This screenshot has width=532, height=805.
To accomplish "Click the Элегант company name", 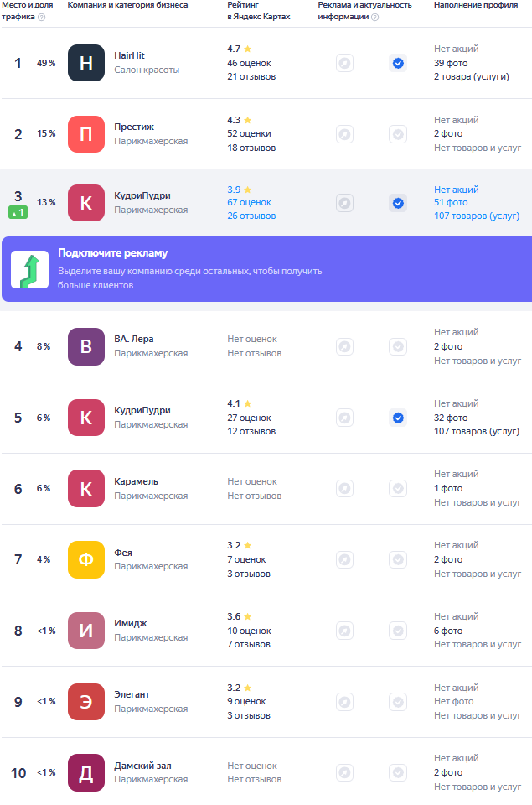I will (132, 694).
